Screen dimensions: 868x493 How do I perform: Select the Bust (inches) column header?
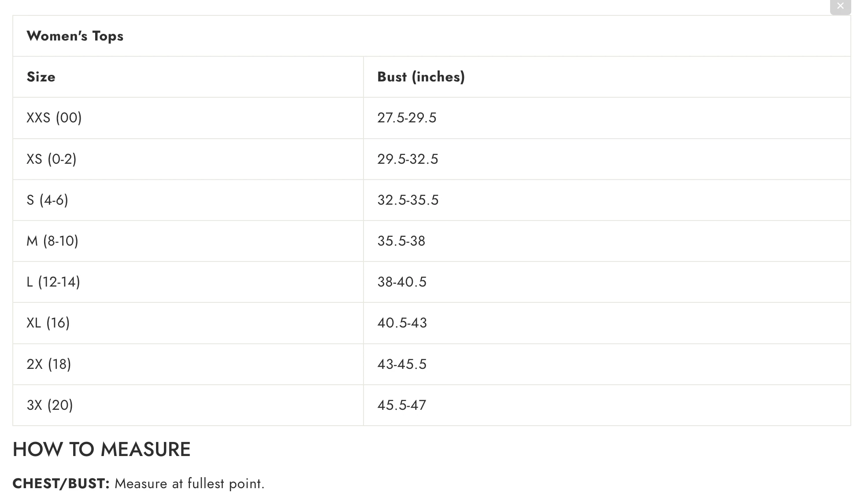coord(421,77)
